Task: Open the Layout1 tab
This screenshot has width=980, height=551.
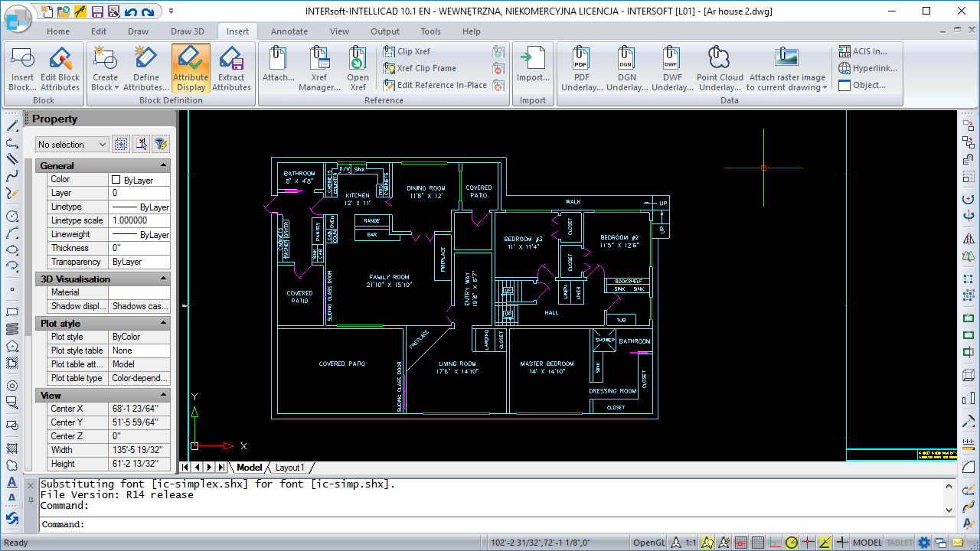Action: click(x=289, y=467)
